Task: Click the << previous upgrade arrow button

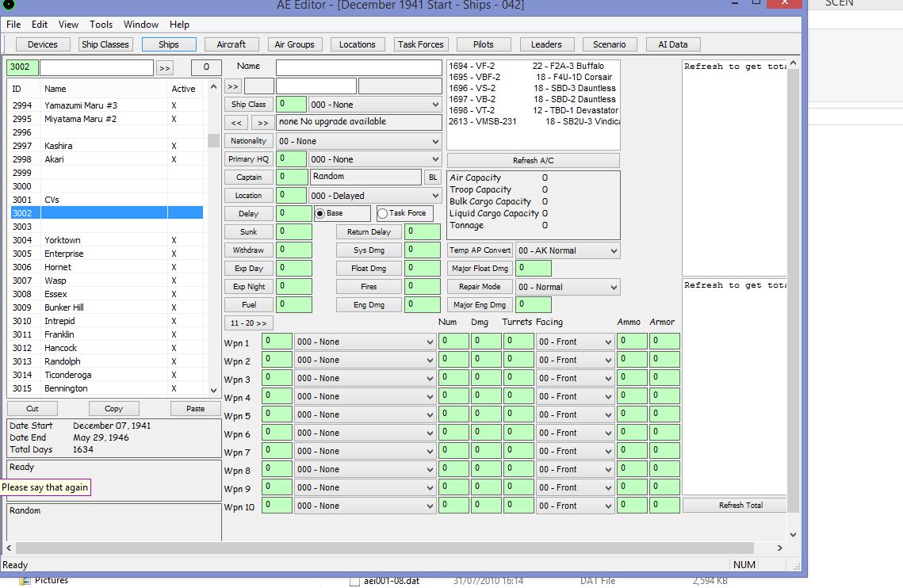Action: (x=236, y=123)
